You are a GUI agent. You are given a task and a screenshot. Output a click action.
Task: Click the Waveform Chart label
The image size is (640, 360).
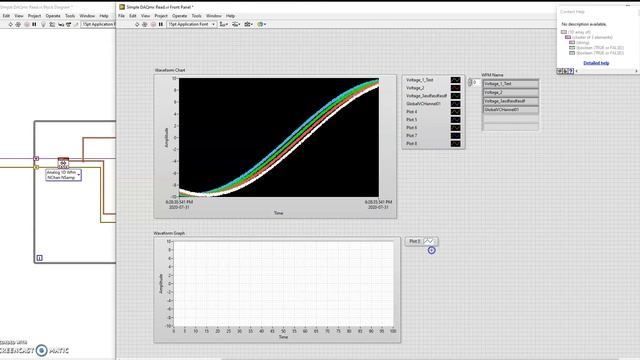(170, 70)
